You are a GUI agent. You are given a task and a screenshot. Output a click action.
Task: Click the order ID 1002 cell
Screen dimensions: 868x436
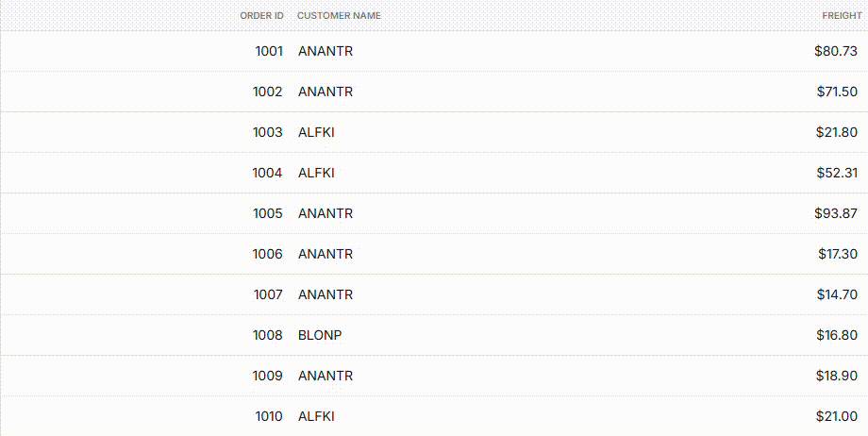click(x=268, y=92)
